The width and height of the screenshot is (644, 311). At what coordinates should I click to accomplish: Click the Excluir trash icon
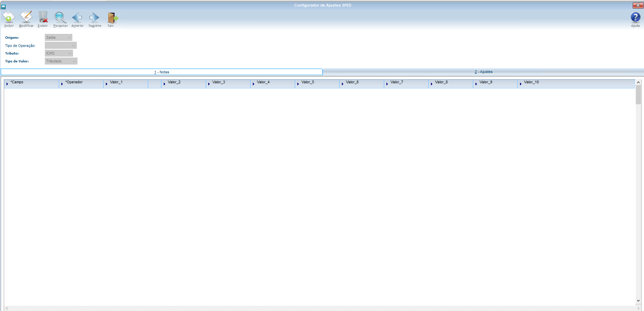43,17
